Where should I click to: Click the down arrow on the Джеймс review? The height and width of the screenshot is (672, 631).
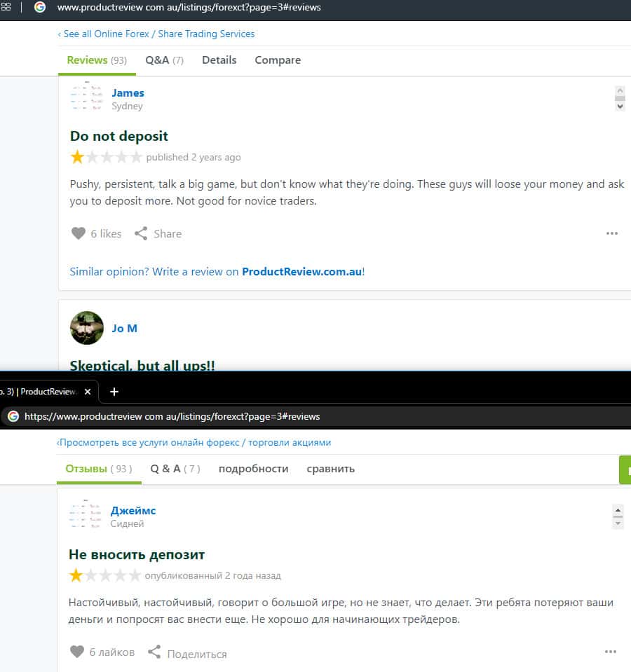[618, 523]
